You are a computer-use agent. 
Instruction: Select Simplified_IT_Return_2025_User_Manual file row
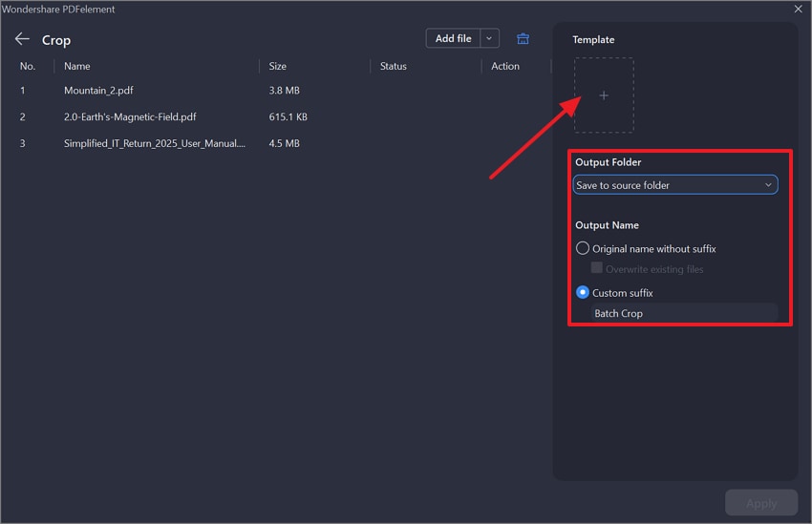(x=275, y=143)
